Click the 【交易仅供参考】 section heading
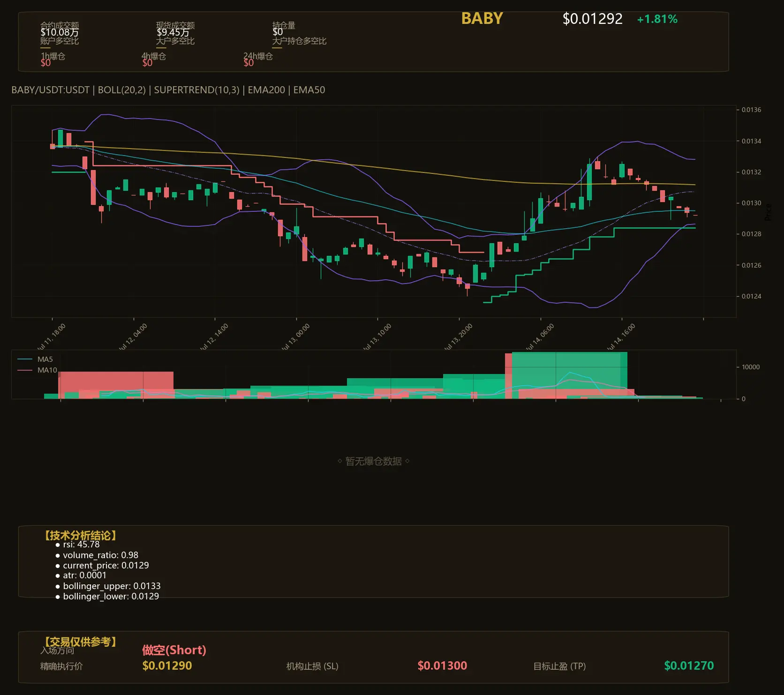 80,642
